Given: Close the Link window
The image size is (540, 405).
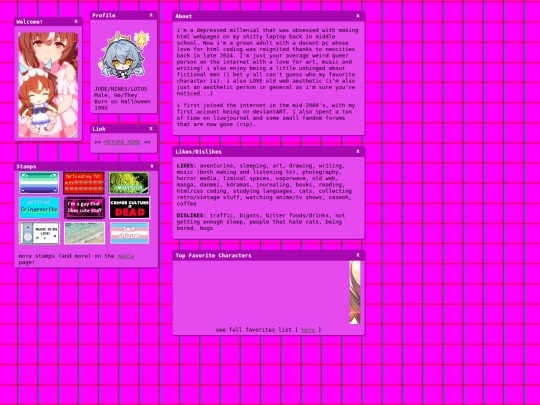Looking at the screenshot, I should pos(151,128).
